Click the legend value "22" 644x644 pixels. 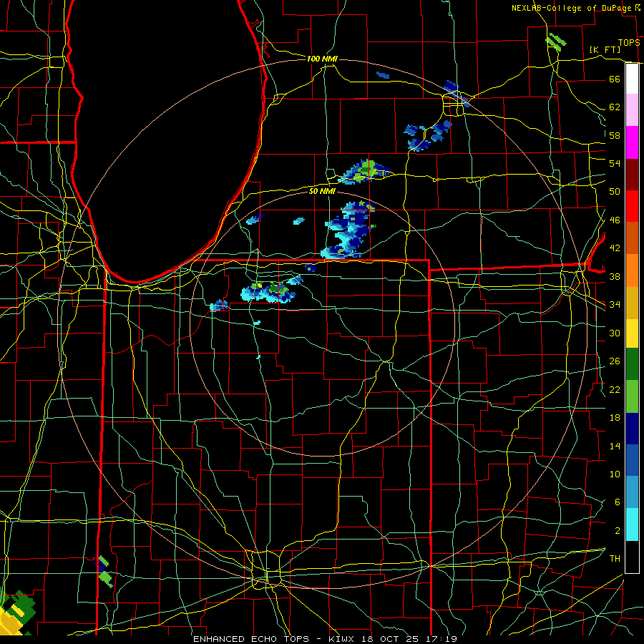[x=615, y=389]
